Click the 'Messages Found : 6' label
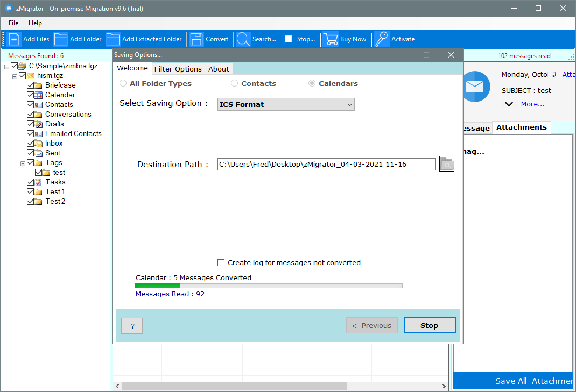Image resolution: width=576 pixels, height=392 pixels. coord(36,56)
